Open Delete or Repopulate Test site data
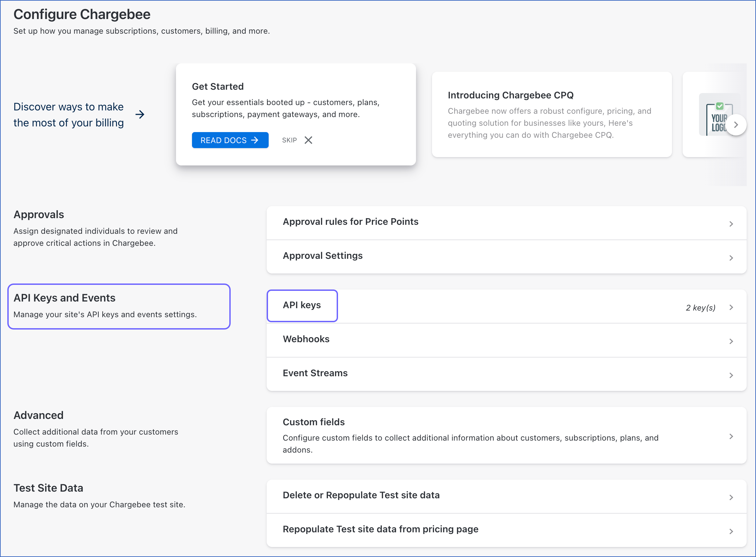This screenshot has width=756, height=557. coord(506,496)
